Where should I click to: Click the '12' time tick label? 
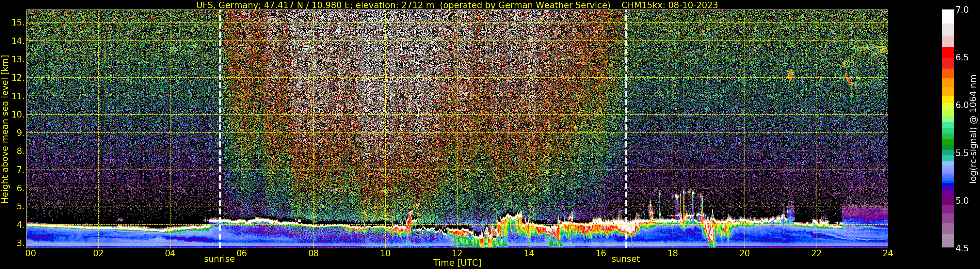click(x=457, y=253)
